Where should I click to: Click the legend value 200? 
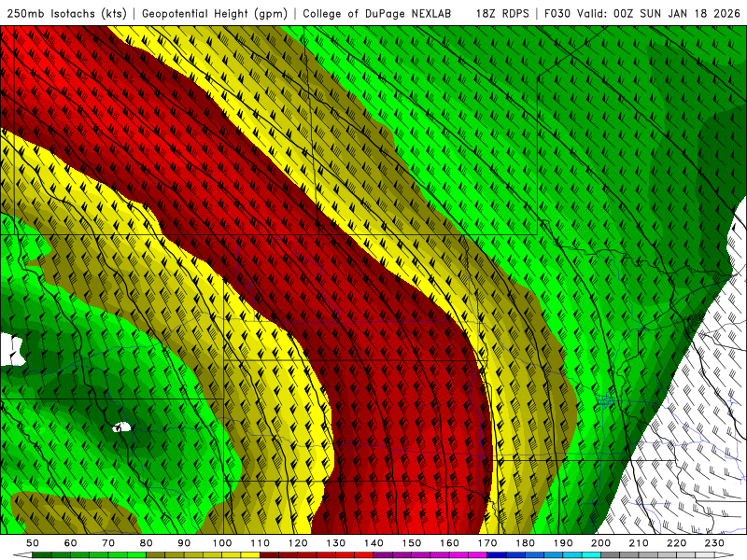click(x=600, y=543)
